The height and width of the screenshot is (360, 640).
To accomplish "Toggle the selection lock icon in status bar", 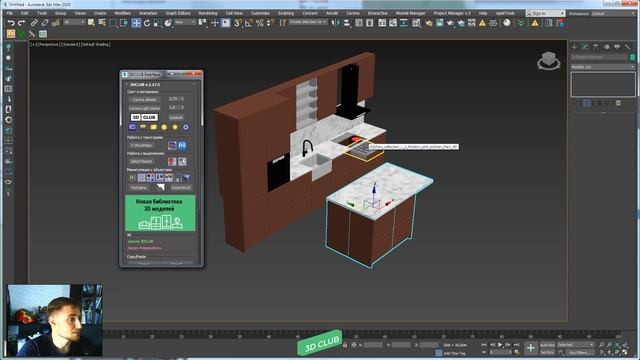I will pos(345,345).
